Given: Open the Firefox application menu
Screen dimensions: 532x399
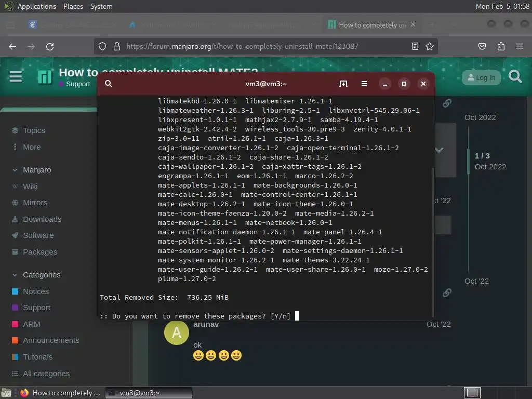Looking at the screenshot, I should point(520,46).
